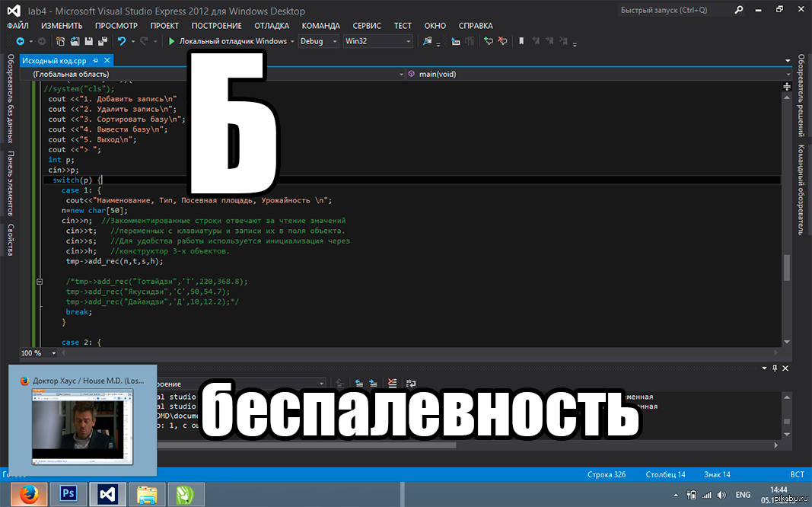The height and width of the screenshot is (507, 812).
Task: Open Обозреватель решений side tab
Action: 801,95
